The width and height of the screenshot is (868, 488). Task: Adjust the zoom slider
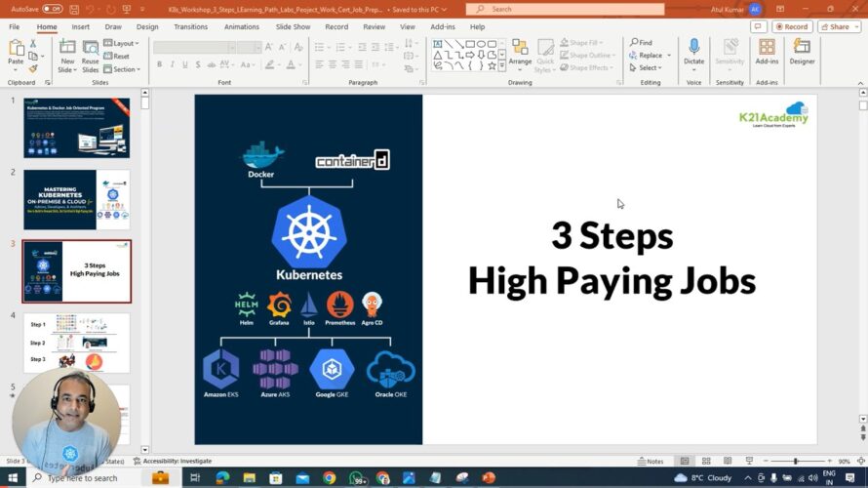tap(797, 461)
